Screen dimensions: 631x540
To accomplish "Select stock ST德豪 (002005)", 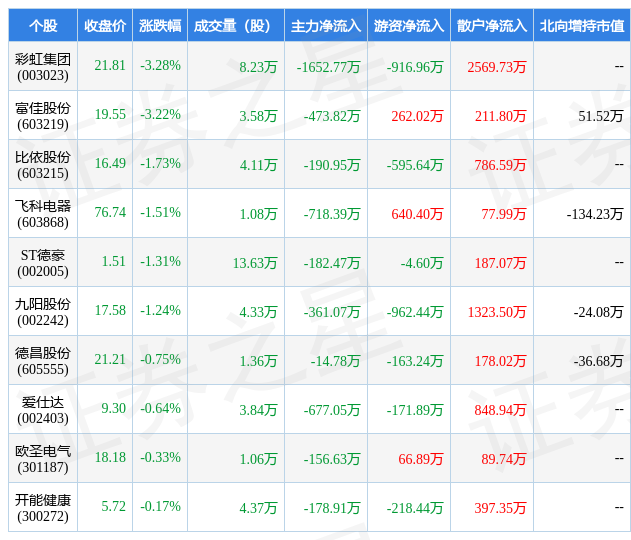I will pos(43,263).
